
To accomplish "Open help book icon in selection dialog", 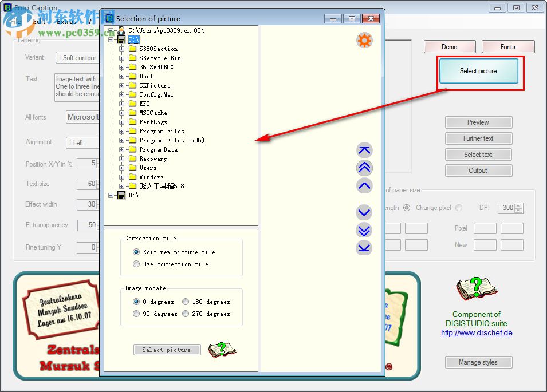I will coord(222,350).
